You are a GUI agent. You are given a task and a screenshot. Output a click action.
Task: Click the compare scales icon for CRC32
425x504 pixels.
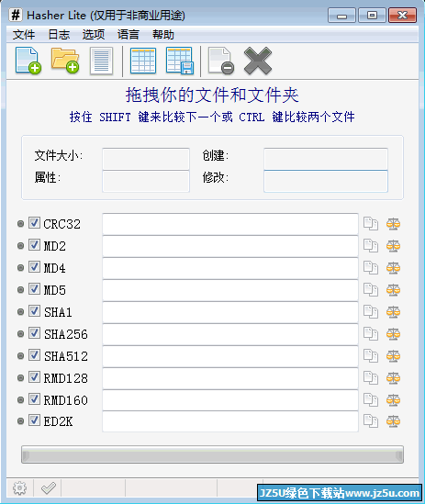(x=393, y=224)
